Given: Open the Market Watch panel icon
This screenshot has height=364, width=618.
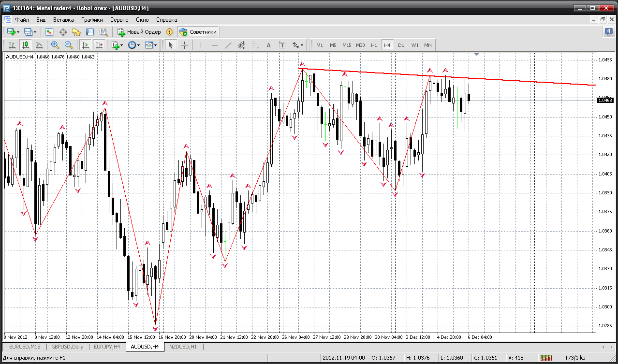Looking at the screenshot, I should click(49, 32).
